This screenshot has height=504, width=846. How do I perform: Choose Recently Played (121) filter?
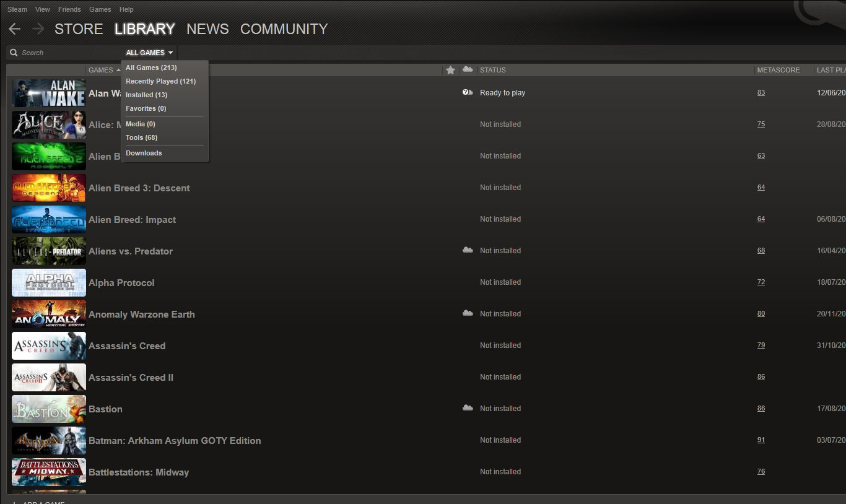tap(160, 81)
